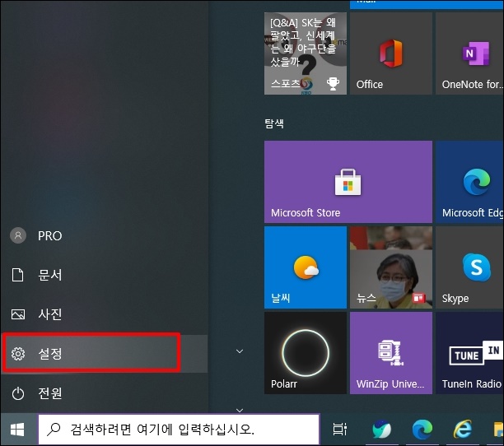Open the Office tile
The image size is (504, 446).
[391, 53]
